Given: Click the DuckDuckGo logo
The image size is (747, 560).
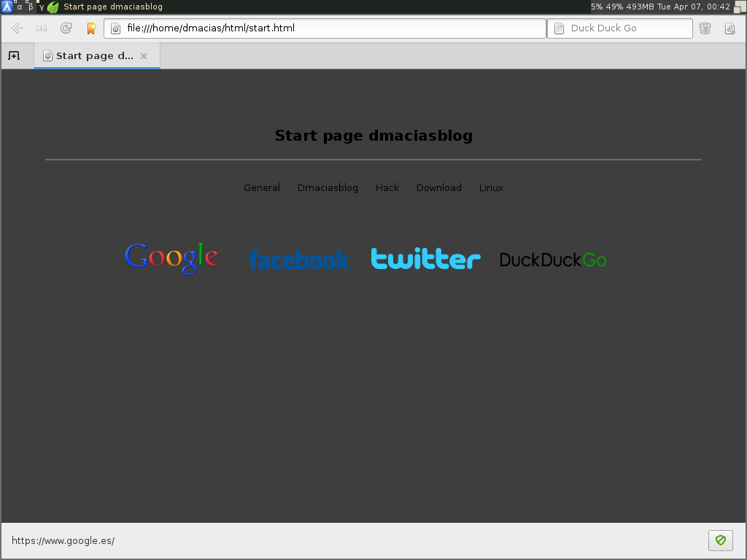Looking at the screenshot, I should tap(553, 260).
